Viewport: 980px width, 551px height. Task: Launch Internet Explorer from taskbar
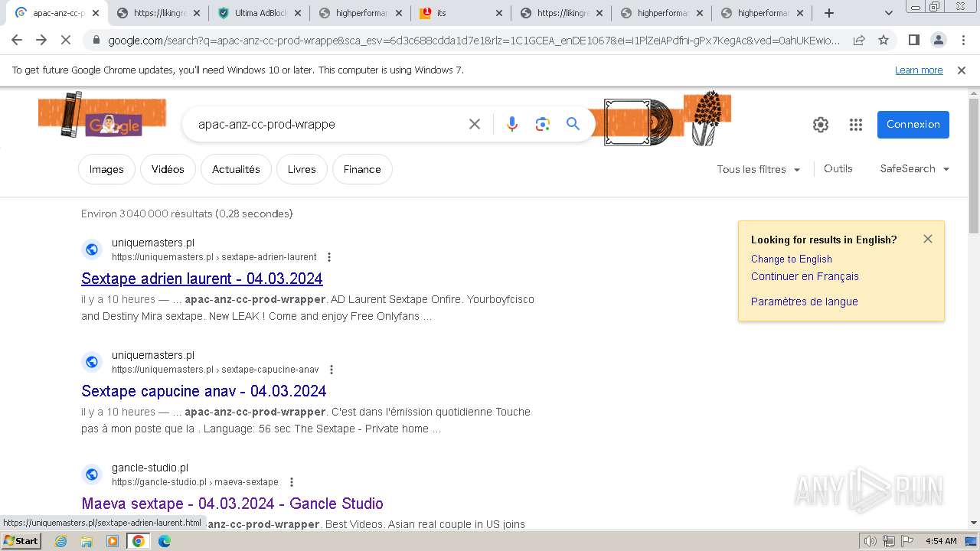point(61,541)
